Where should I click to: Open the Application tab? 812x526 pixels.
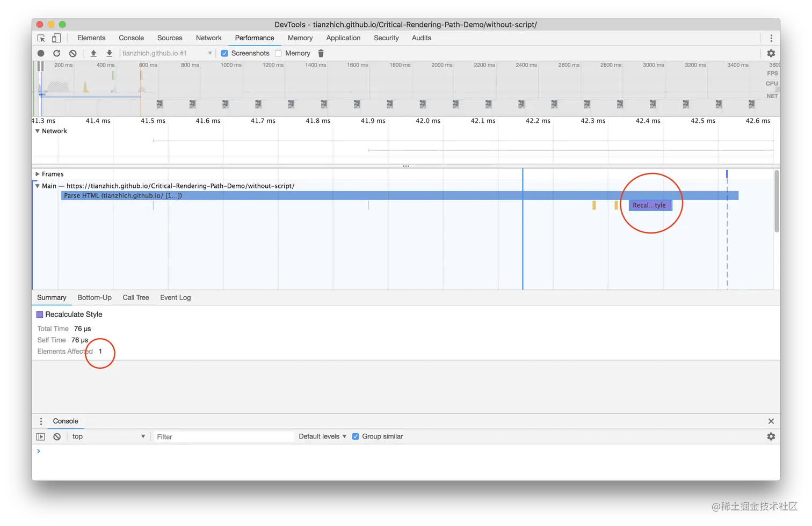tap(343, 38)
